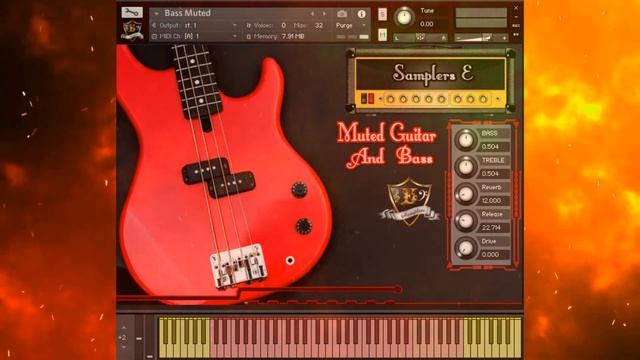The height and width of the screenshot is (360, 640).
Task: Click the pitch bend wheel strip
Action: (139, 338)
